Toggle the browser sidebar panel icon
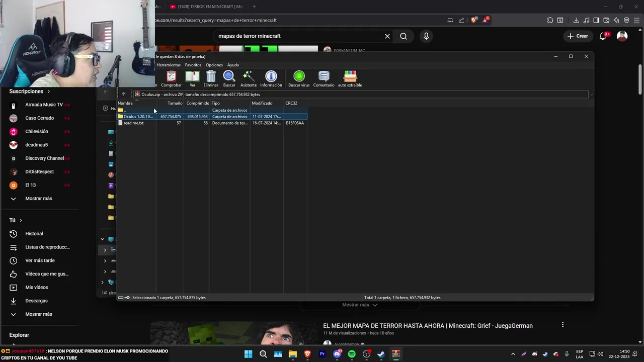The height and width of the screenshot is (362, 644). [x=596, y=20]
